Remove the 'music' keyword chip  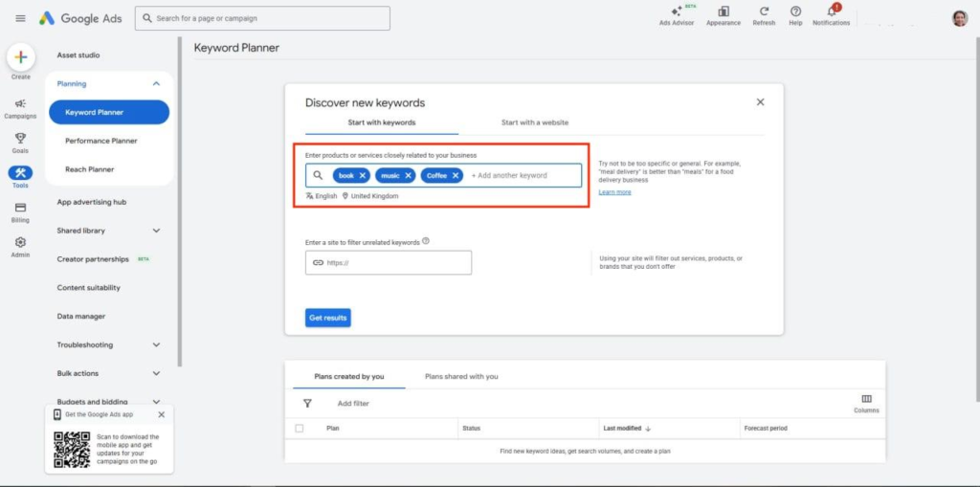(408, 176)
